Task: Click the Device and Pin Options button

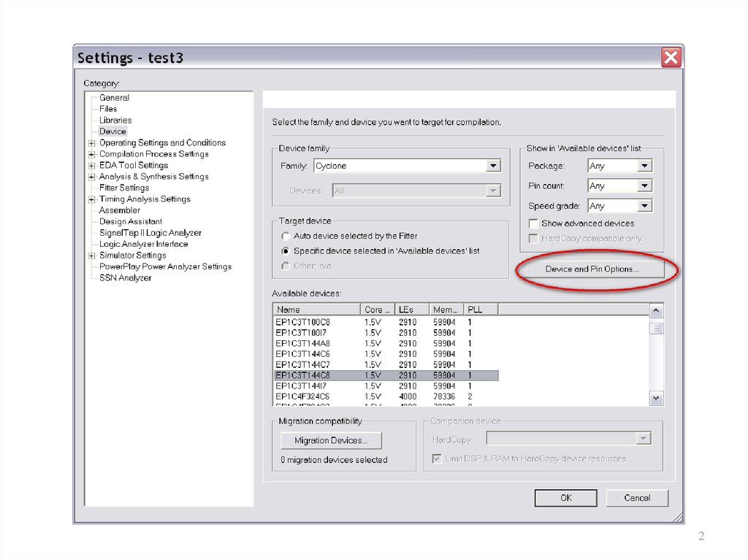Action: click(x=592, y=269)
